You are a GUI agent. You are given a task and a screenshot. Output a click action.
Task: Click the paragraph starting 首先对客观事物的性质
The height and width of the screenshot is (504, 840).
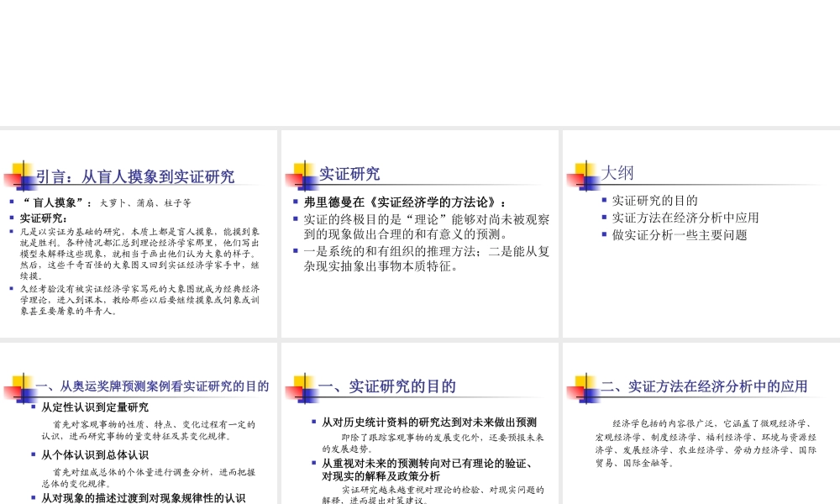click(149, 431)
